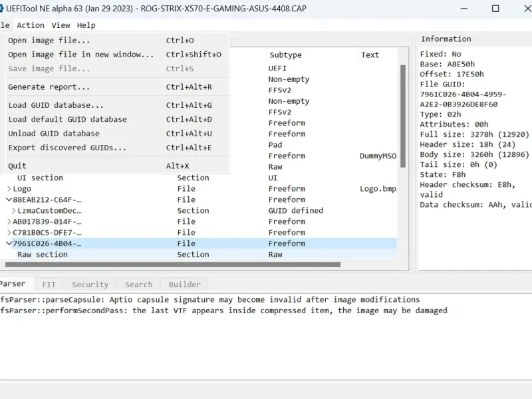Click the Full size: 3278h line
532x399 pixels.
coord(474,134)
